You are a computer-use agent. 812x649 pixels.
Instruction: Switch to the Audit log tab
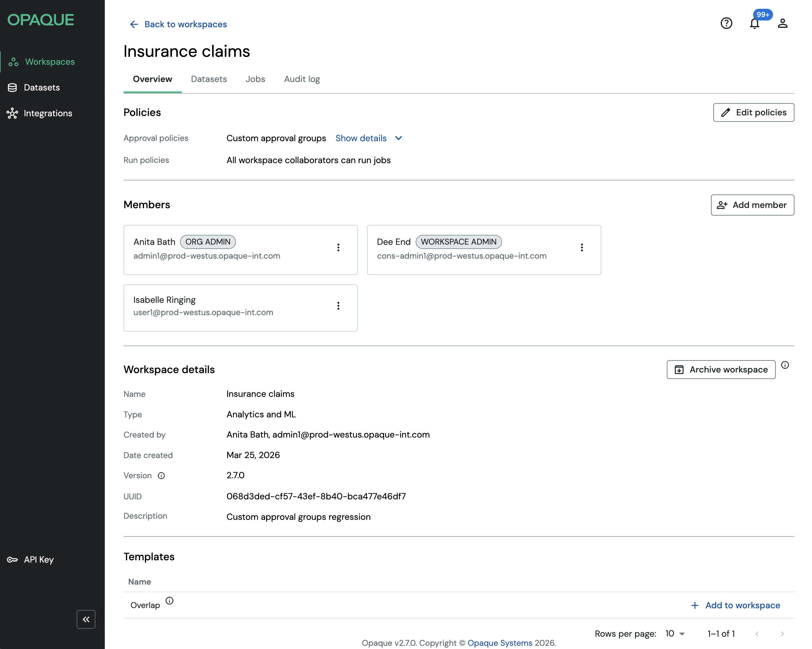coord(302,79)
